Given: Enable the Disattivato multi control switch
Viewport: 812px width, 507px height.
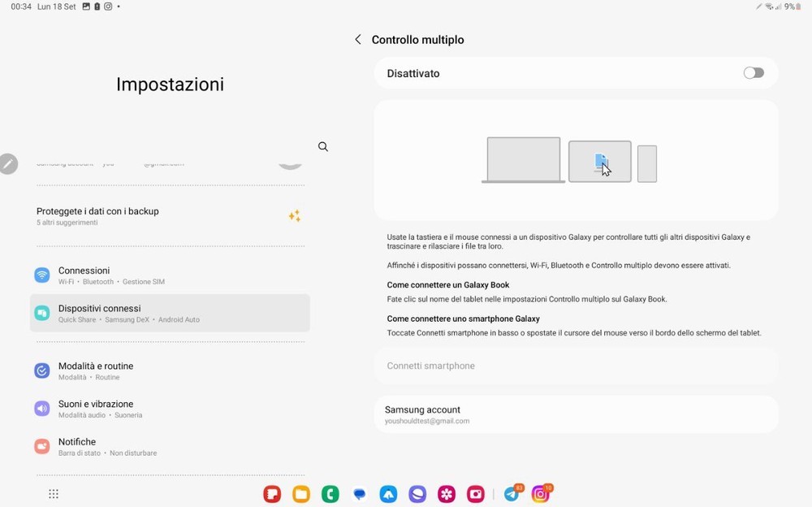Looking at the screenshot, I should 754,73.
